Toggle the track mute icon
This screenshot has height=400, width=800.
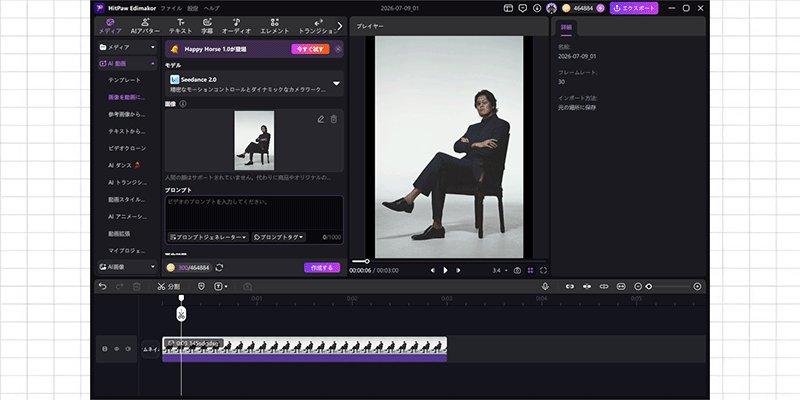pos(128,349)
